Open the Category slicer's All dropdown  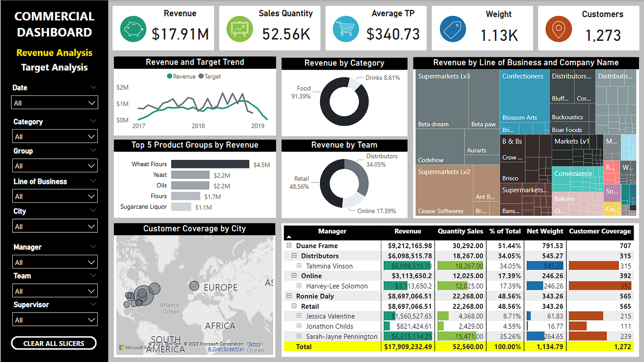coord(55,136)
